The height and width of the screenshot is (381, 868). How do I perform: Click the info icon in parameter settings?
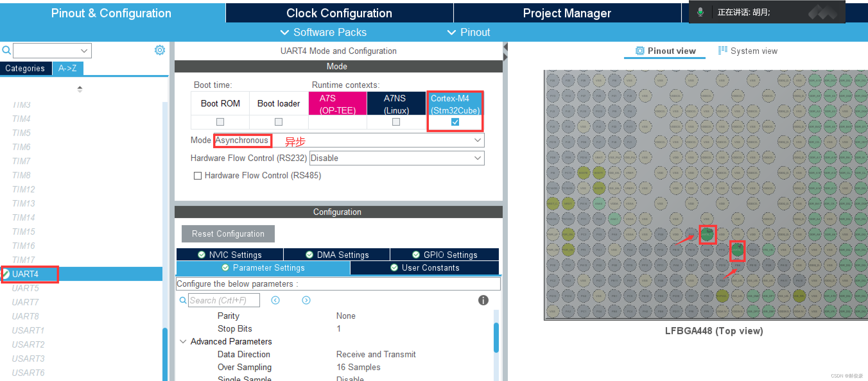pyautogui.click(x=483, y=300)
